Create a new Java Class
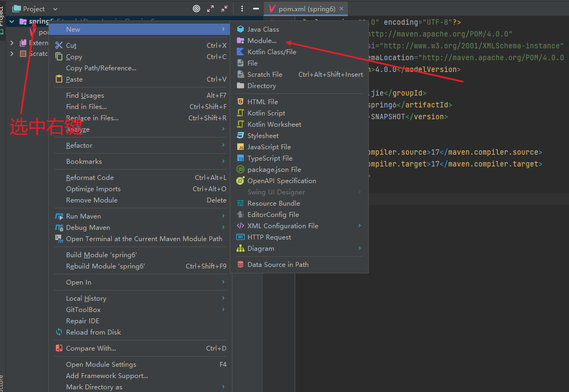 tap(300, 30)
